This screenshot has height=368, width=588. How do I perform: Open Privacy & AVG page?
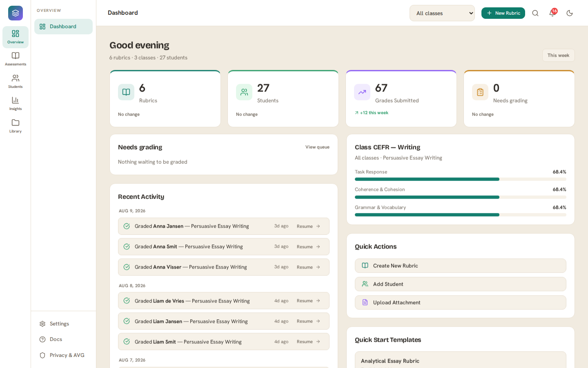(63, 355)
